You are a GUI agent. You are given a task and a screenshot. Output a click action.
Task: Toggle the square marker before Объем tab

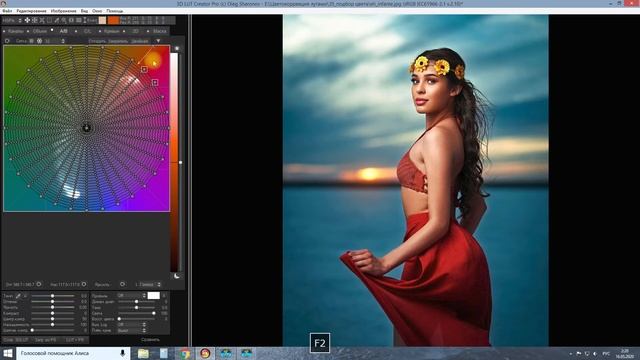tap(28, 31)
